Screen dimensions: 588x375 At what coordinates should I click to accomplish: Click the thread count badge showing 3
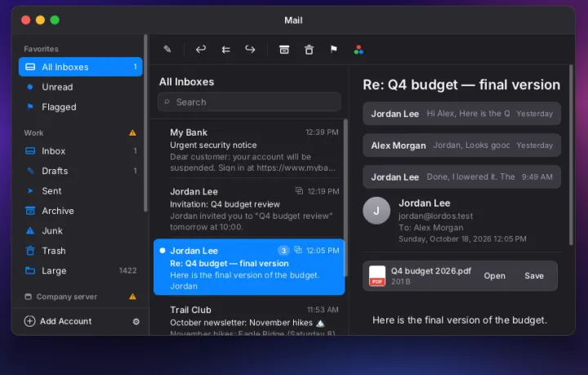(283, 251)
